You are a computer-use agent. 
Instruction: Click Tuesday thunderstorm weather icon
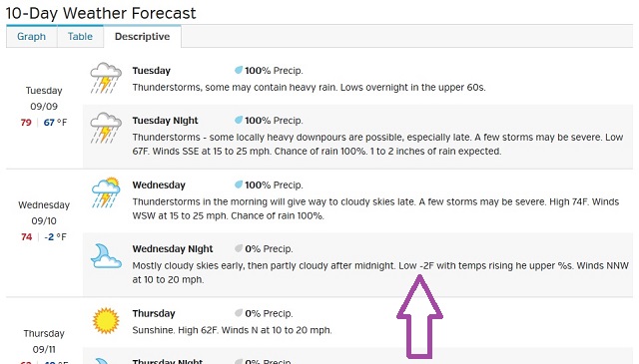point(106,78)
